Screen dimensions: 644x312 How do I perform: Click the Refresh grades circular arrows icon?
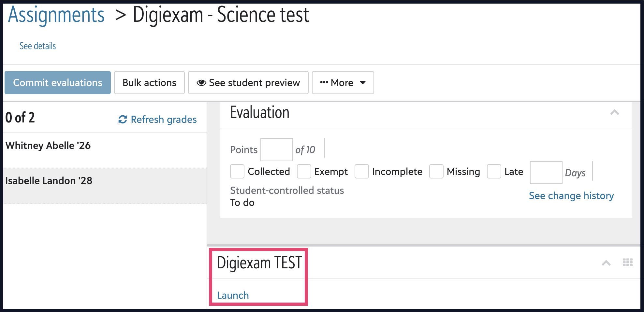pos(123,120)
